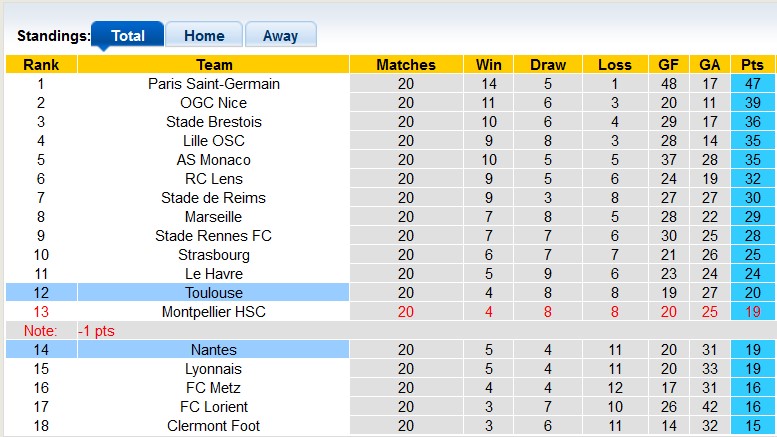Switch to the Total standings tab
777x437 pixels.
127,36
